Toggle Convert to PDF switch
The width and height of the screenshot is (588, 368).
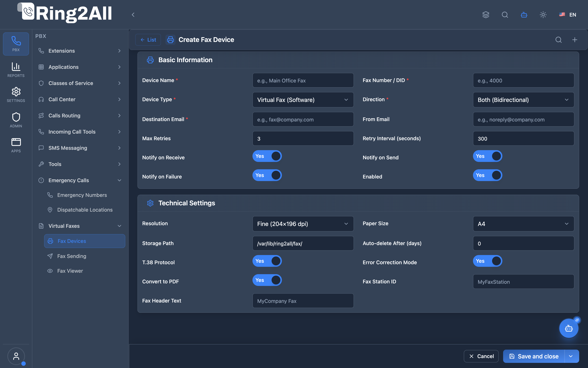point(267,280)
